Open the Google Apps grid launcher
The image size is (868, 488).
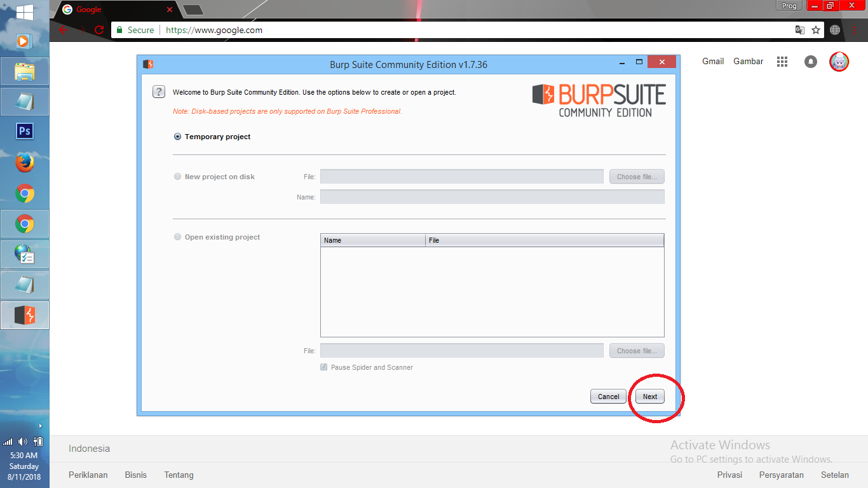[x=782, y=61]
